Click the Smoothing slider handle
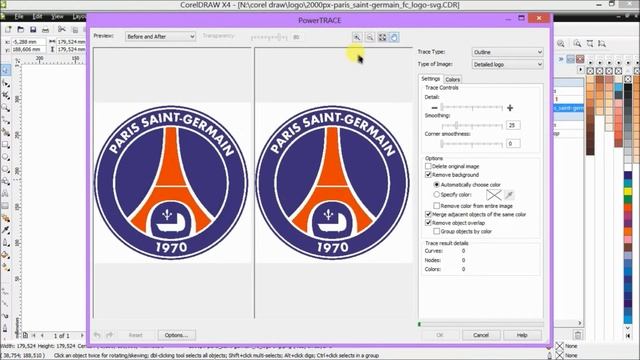 pos(457,125)
